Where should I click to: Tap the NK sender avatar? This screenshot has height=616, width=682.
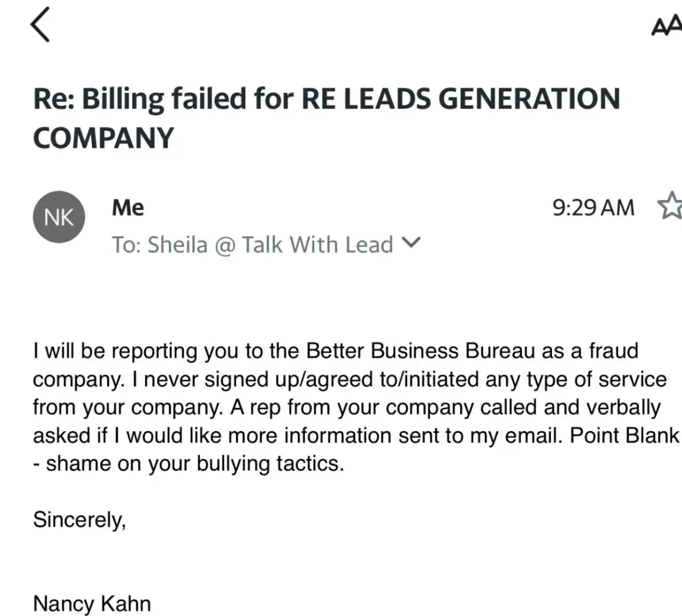(59, 217)
